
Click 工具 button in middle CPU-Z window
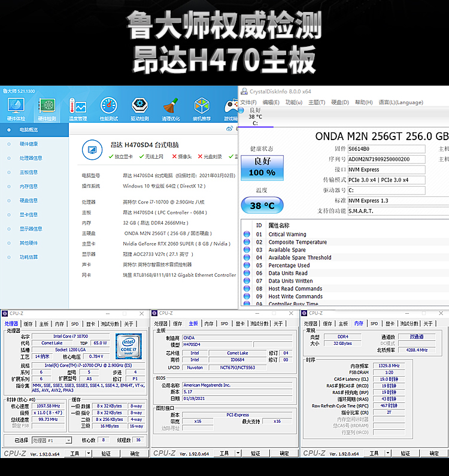(x=224, y=453)
